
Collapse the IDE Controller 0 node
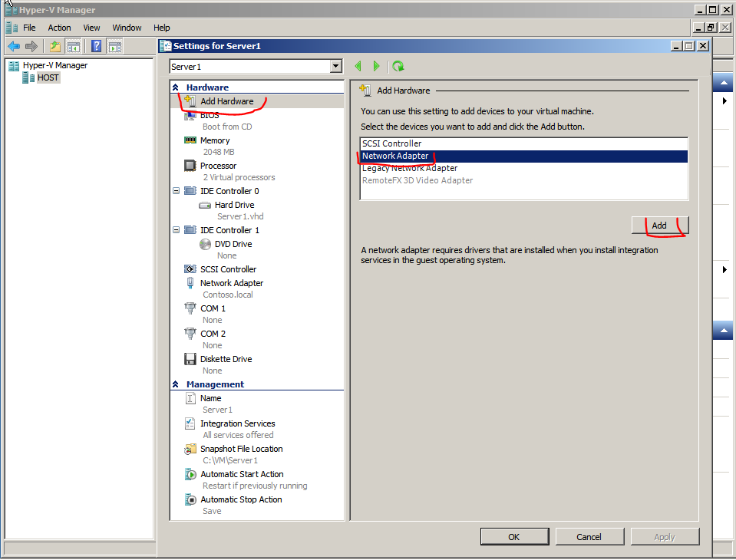[176, 191]
